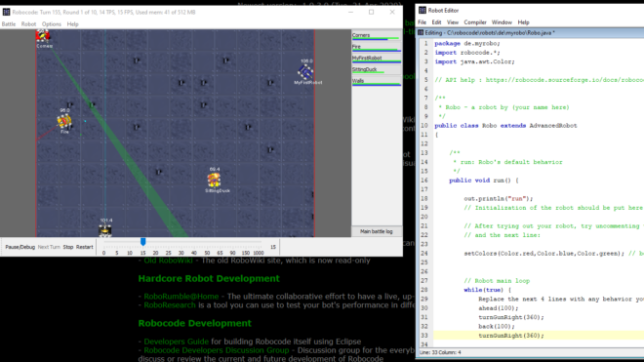Open the Battle menu in Robocode

click(9, 24)
